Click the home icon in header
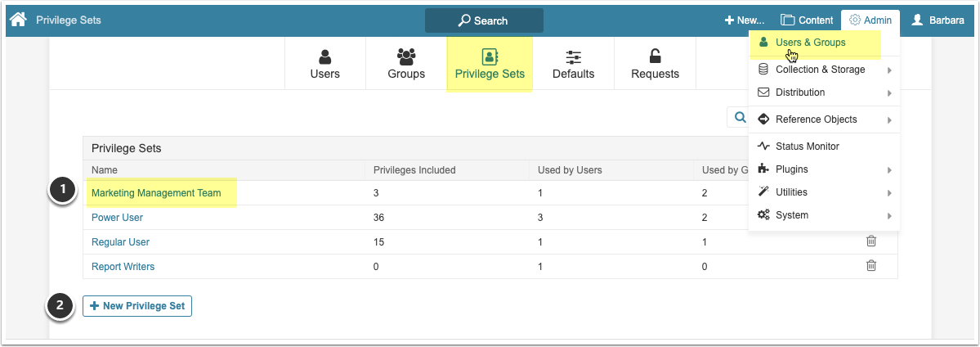 [18, 20]
